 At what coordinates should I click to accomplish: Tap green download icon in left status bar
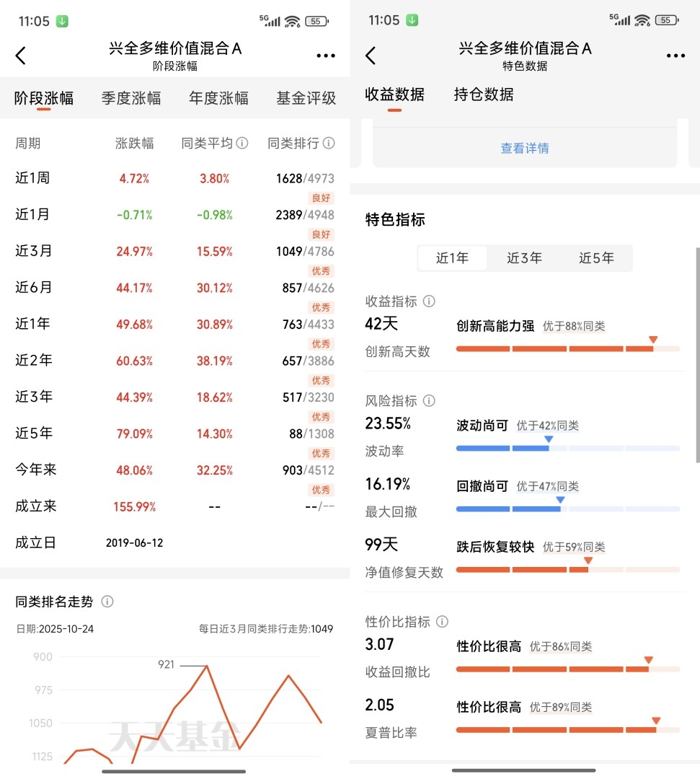tap(62, 22)
